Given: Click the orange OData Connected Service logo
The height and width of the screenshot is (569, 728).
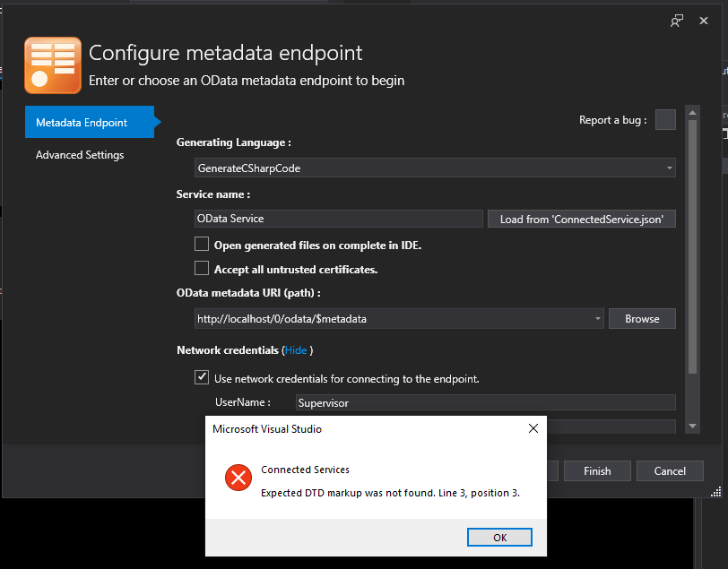Looking at the screenshot, I should point(53,65).
